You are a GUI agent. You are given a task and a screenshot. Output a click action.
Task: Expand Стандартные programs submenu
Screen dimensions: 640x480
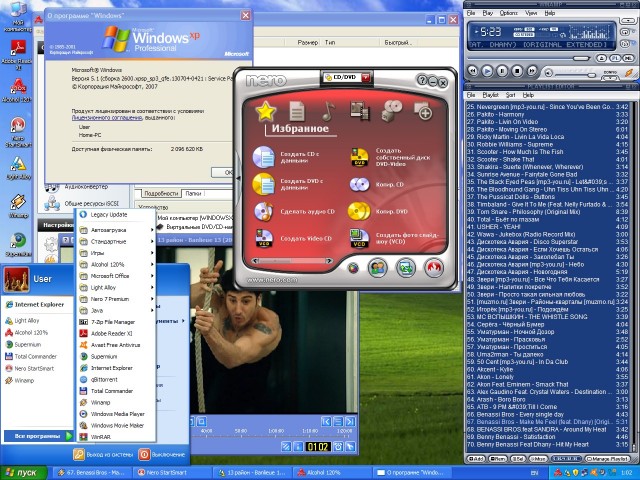pos(116,241)
